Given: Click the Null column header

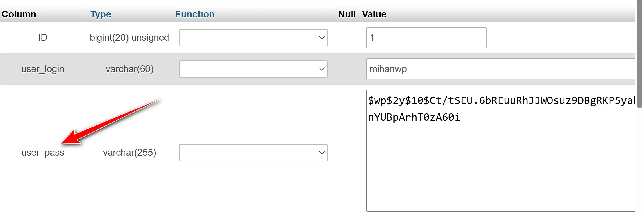Looking at the screenshot, I should click(347, 14).
